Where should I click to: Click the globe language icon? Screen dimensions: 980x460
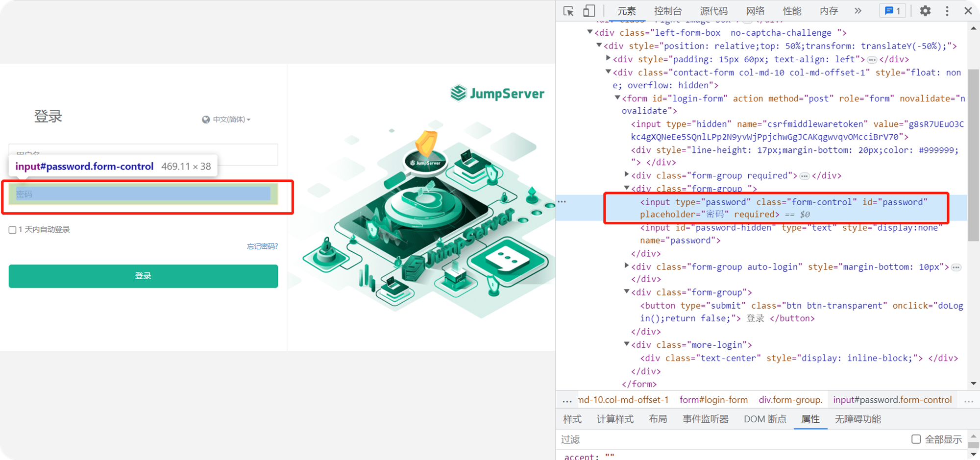tap(206, 120)
